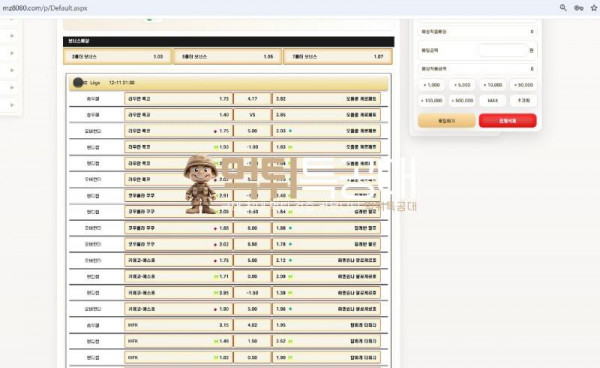Image resolution: width=600 pixels, height=368 pixels.
Task: Add + 5,000 to the bet amount
Action: (462, 85)
